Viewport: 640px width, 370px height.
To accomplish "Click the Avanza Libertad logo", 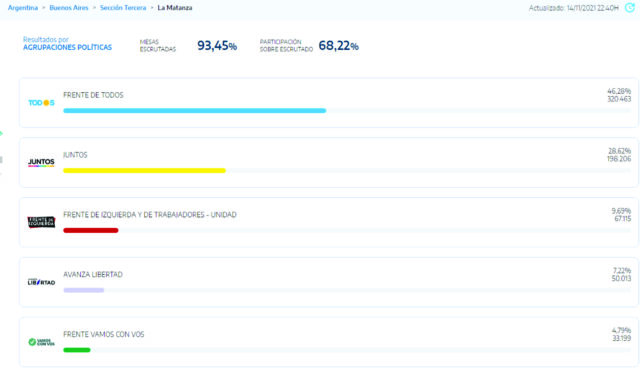I will click(41, 282).
